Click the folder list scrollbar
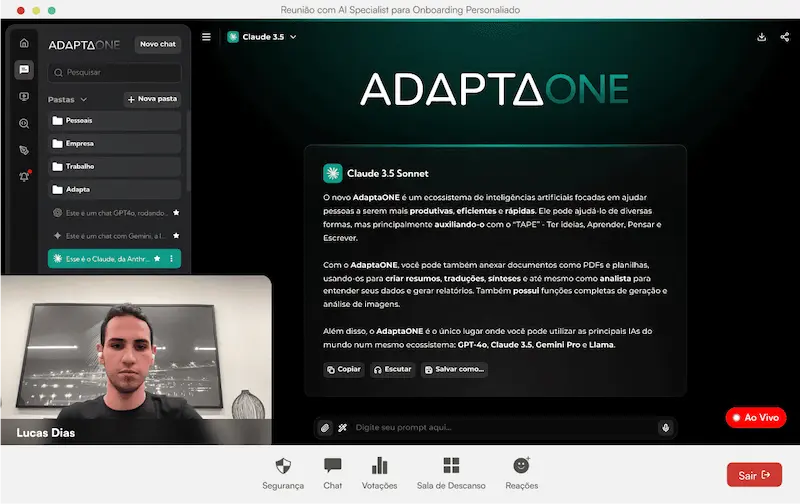The height and width of the screenshot is (504, 800). tap(188, 150)
